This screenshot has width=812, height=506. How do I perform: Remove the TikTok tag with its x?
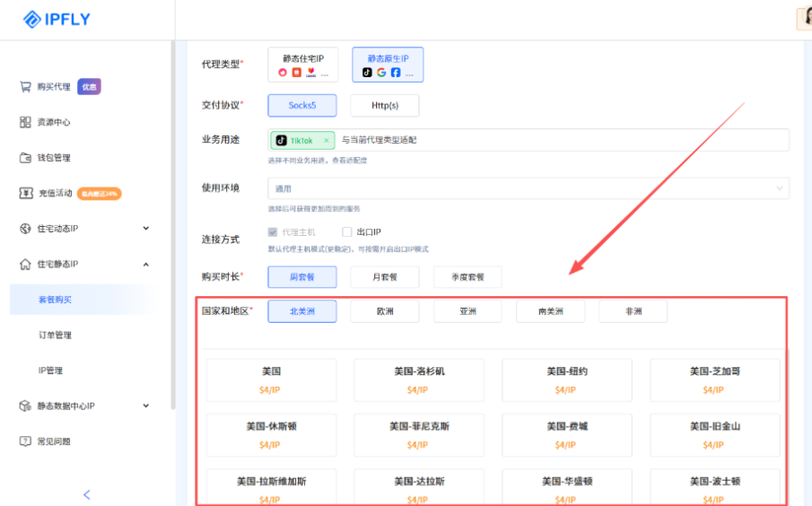point(327,140)
